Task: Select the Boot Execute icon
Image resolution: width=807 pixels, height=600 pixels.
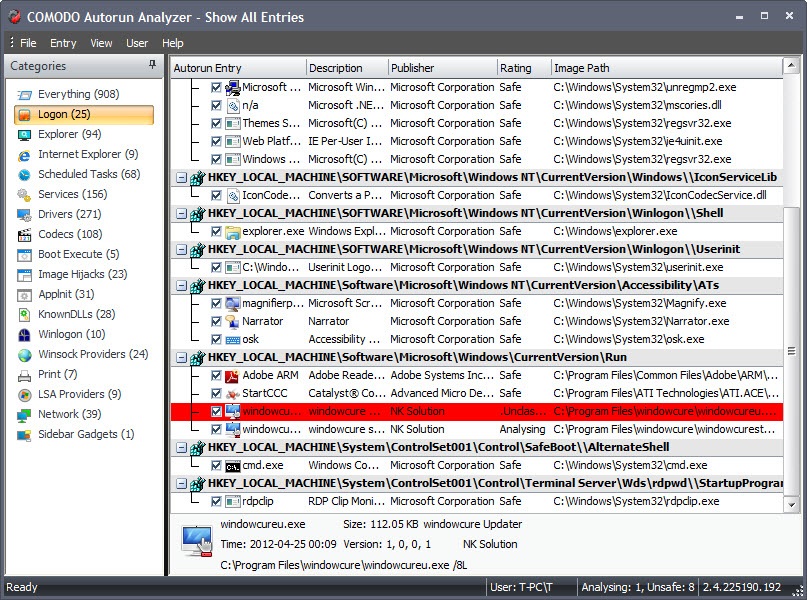Action: point(24,255)
